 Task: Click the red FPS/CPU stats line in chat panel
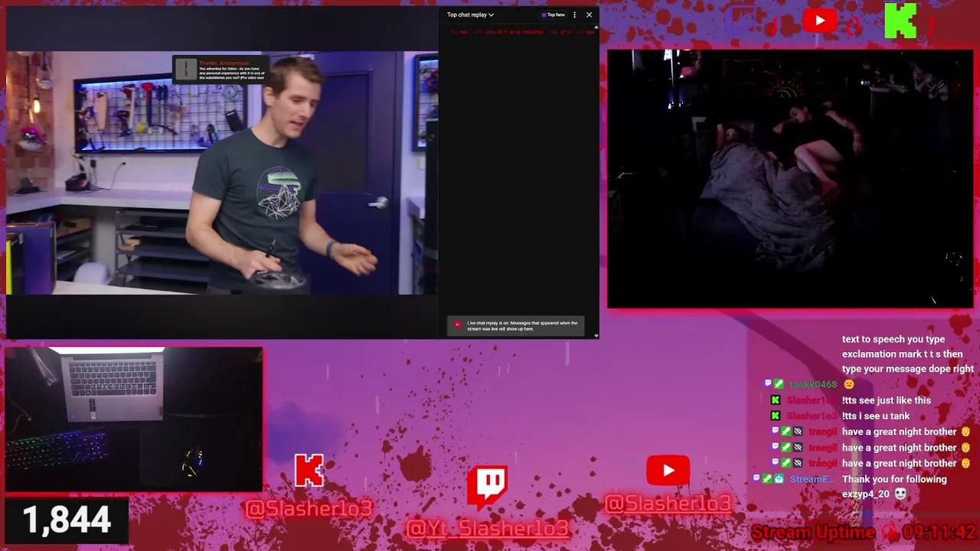(x=521, y=32)
